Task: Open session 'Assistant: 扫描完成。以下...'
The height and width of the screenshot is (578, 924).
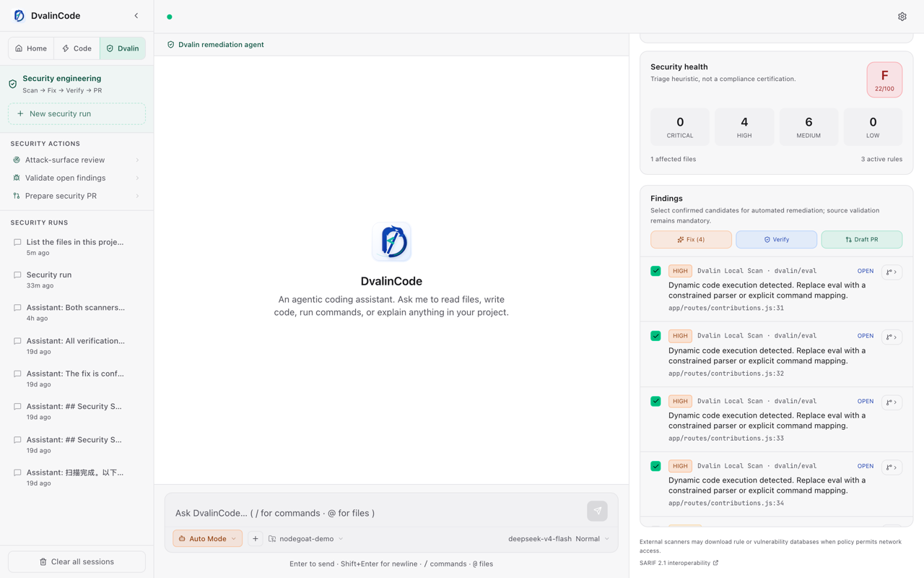Action: [x=77, y=478]
